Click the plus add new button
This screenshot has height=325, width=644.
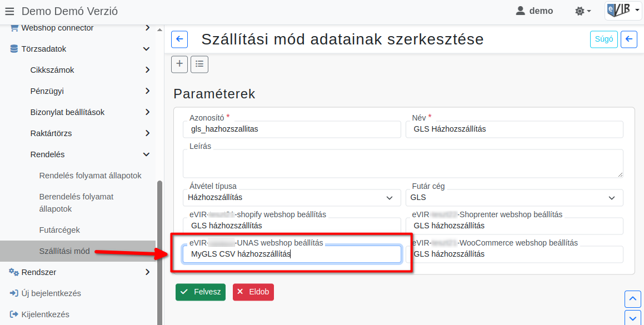[x=179, y=64]
